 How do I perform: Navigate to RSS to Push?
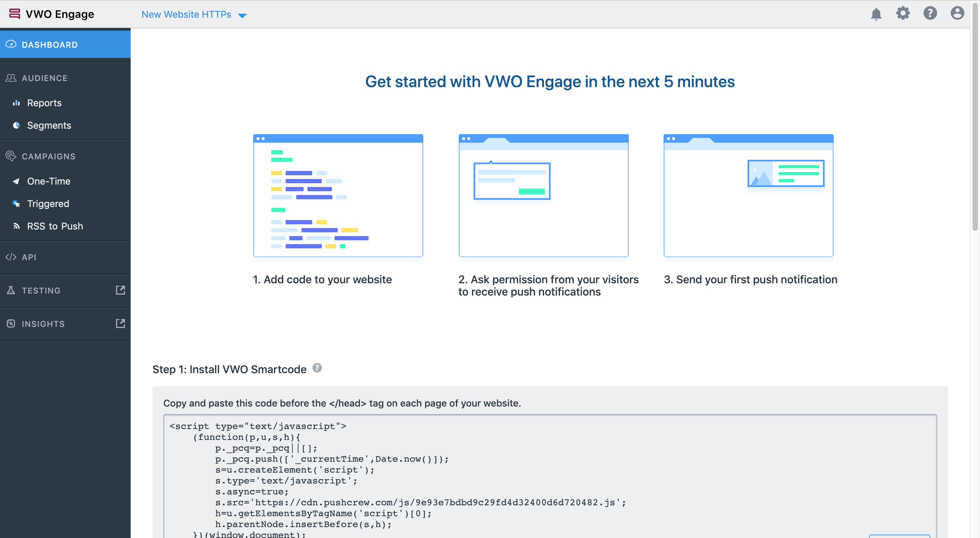pyautogui.click(x=55, y=226)
